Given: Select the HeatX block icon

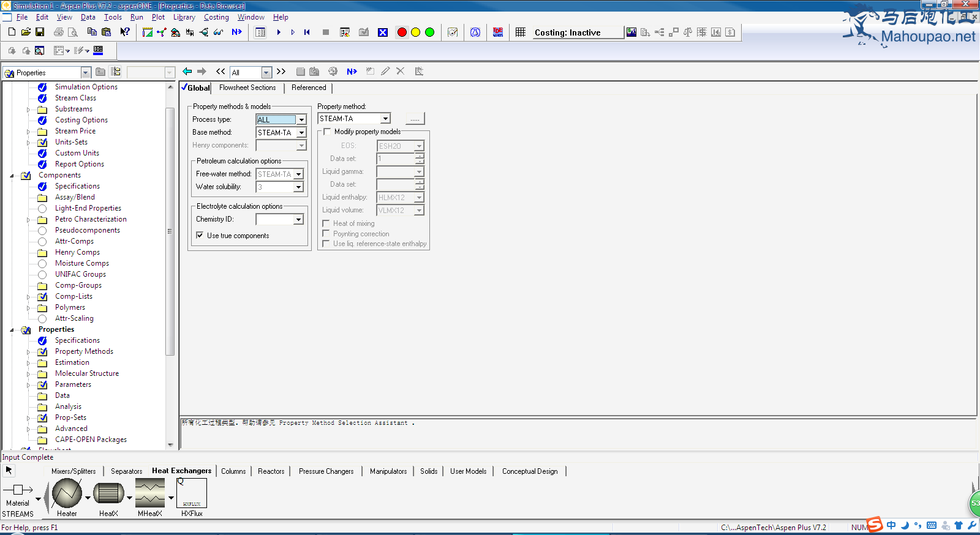Looking at the screenshot, I should click(x=108, y=493).
